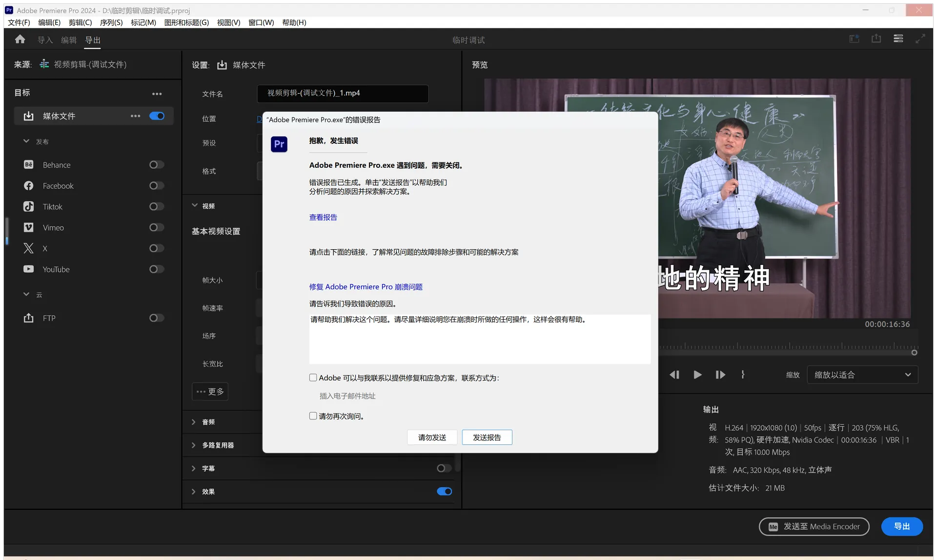Step forward one frame in the preview
The image size is (937, 560).
720,375
